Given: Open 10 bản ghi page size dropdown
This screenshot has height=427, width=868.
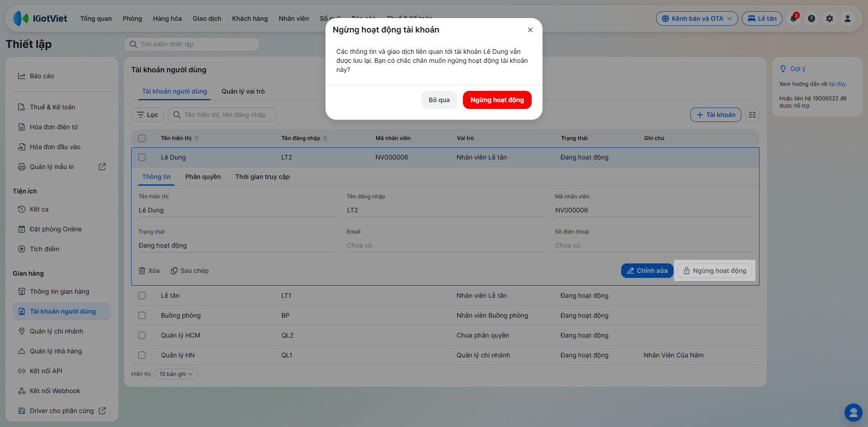Looking at the screenshot, I should 176,374.
